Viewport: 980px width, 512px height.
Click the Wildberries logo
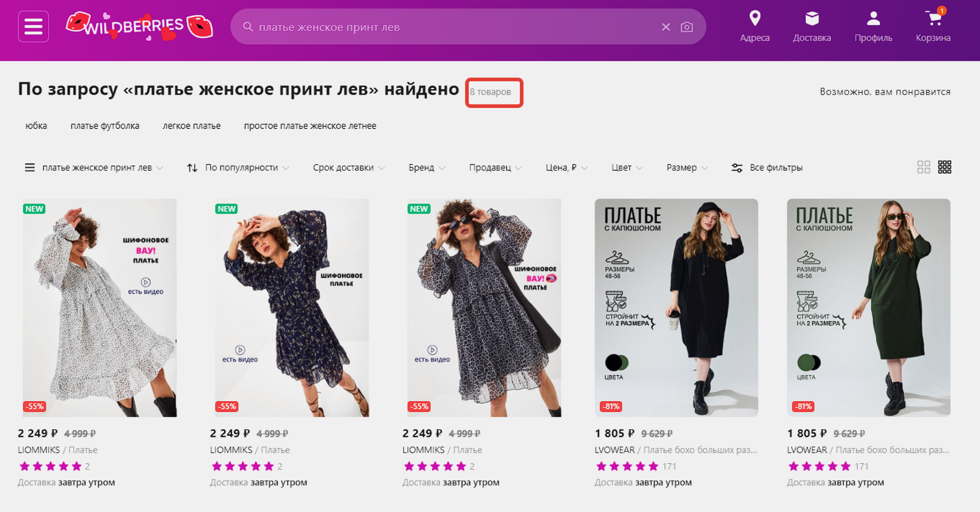tap(139, 26)
